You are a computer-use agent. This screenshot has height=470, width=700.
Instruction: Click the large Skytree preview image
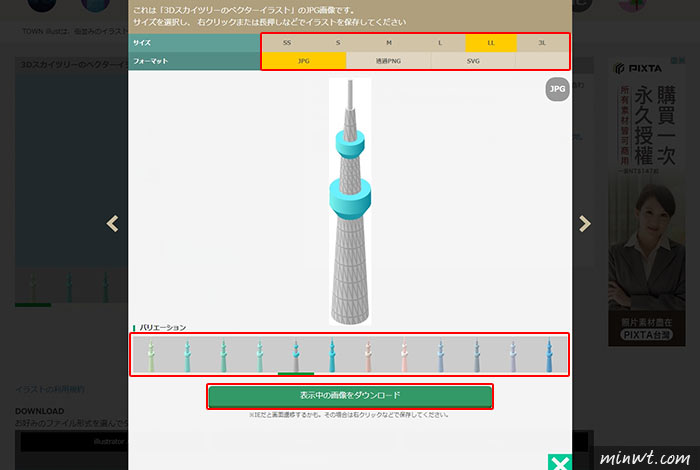coord(350,201)
